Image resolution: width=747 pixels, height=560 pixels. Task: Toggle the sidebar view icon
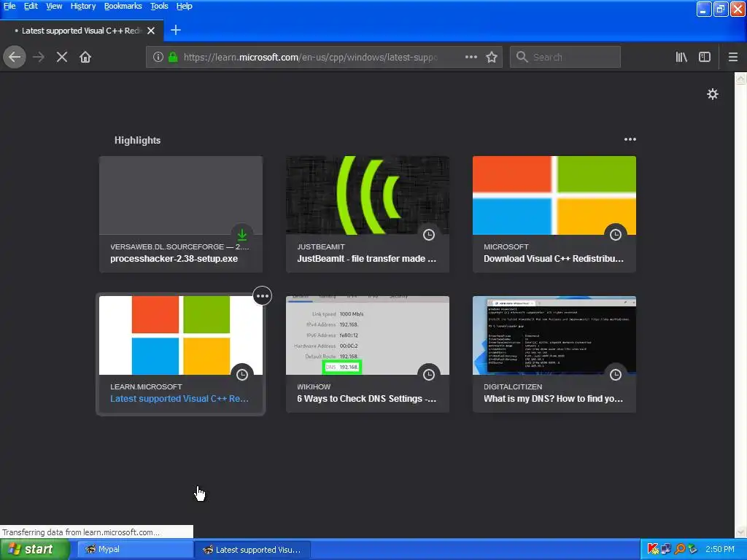(705, 57)
